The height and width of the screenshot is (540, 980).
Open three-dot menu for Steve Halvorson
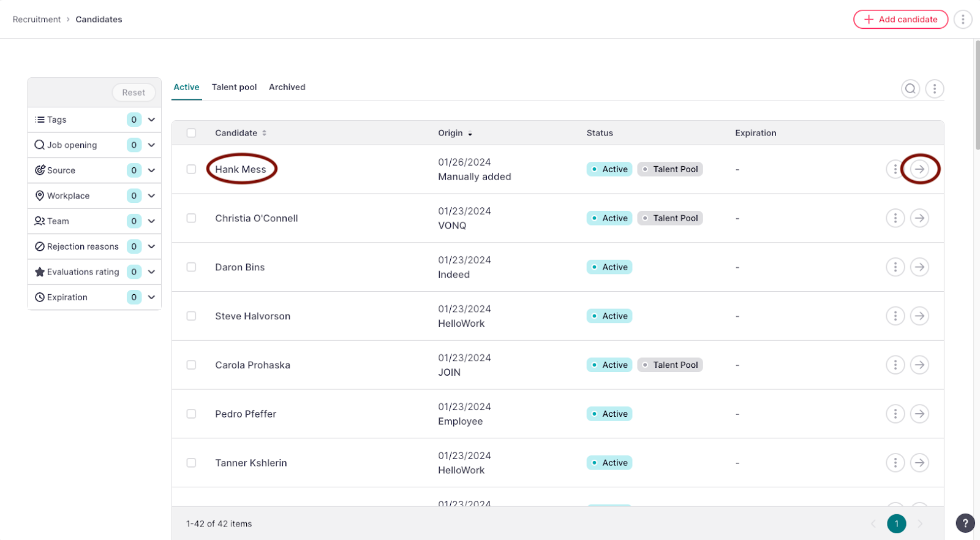895,316
